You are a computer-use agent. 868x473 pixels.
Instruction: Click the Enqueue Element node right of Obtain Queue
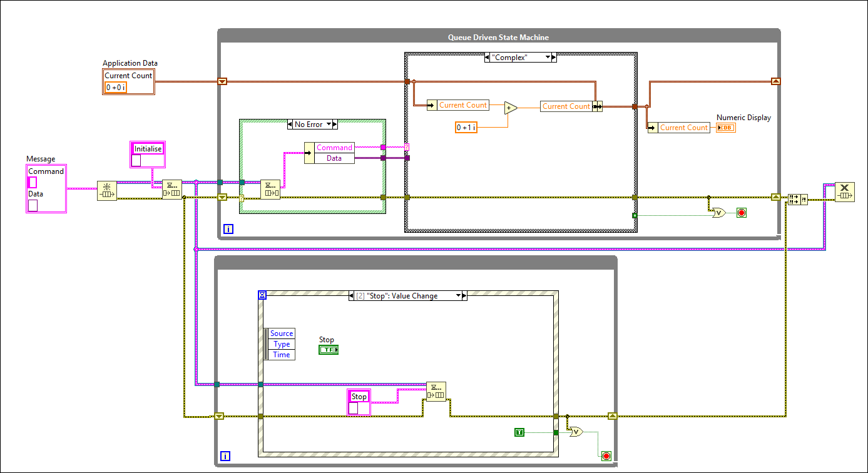point(172,188)
